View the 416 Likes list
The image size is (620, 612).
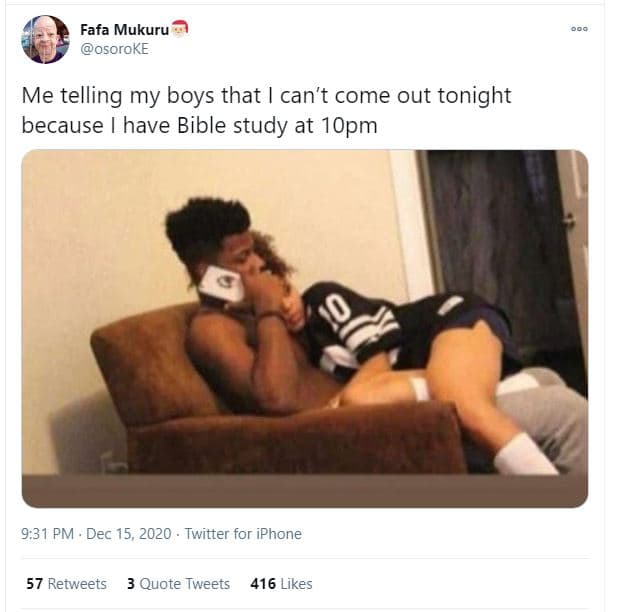(281, 584)
